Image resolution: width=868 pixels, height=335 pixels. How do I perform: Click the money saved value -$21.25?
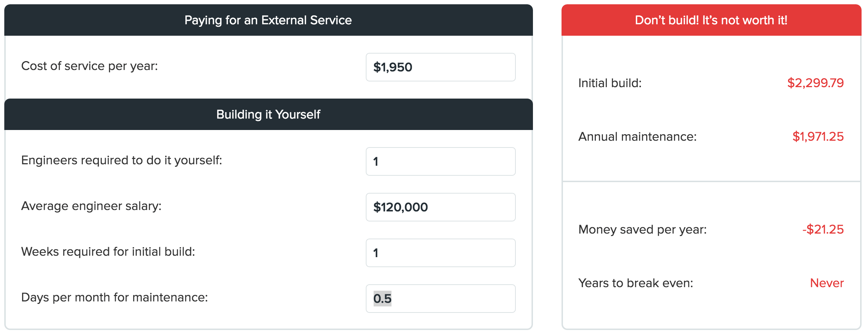click(823, 230)
